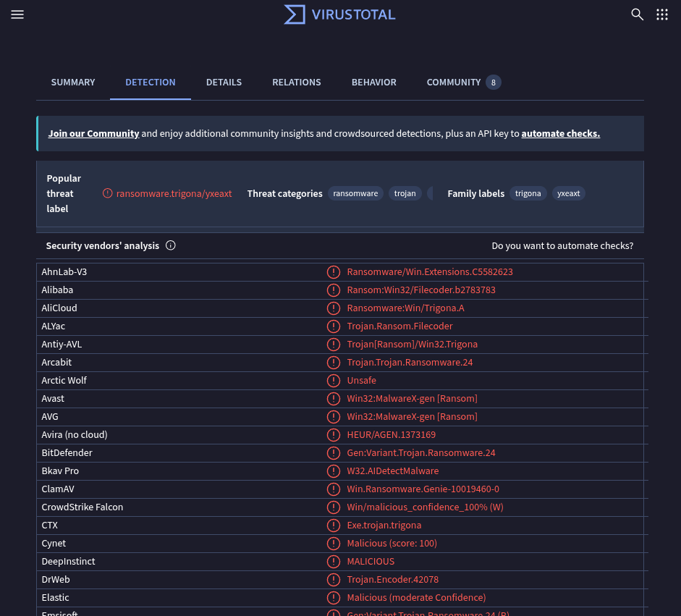
Task: Click the CTX detection alert icon
Action: (x=334, y=526)
